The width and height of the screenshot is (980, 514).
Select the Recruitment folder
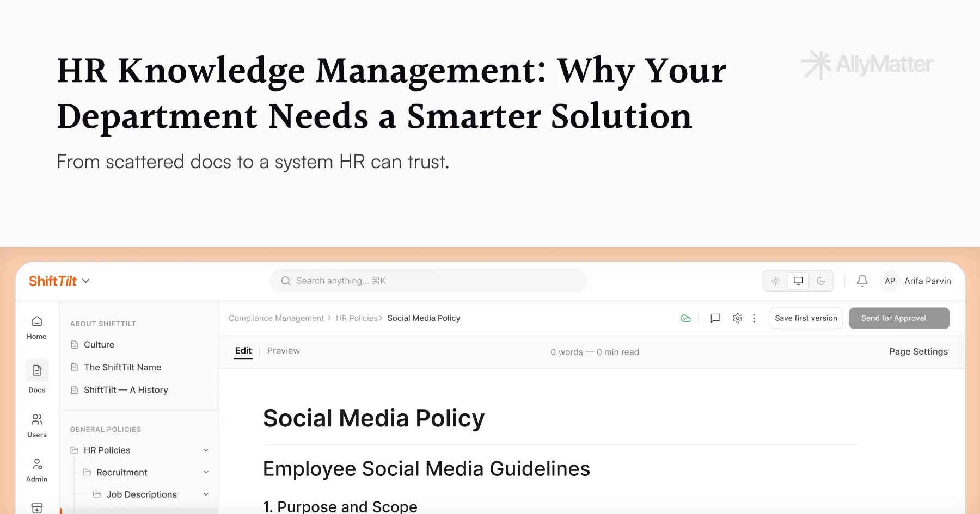coord(121,472)
